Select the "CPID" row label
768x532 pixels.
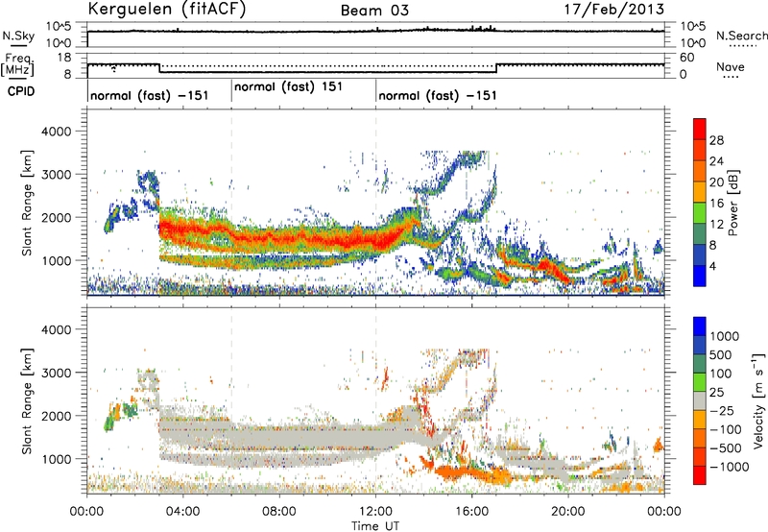[21, 91]
